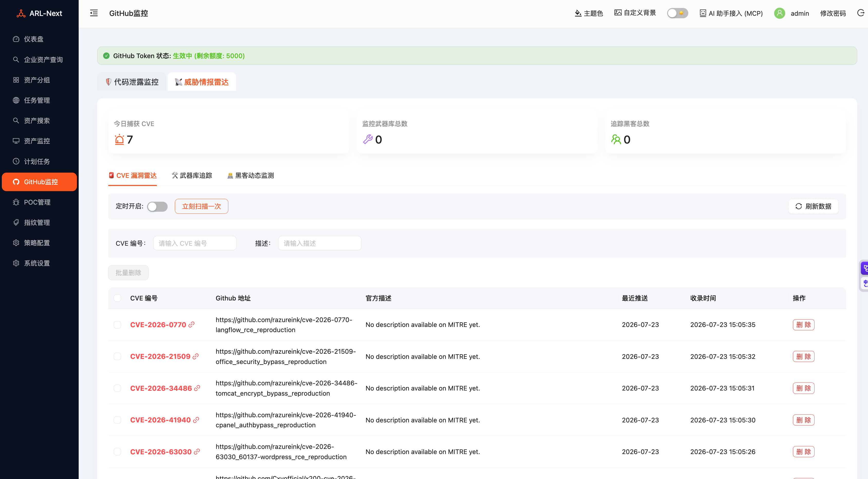Click the 策略配置 gear icon
The image size is (868, 479).
coord(16,243)
